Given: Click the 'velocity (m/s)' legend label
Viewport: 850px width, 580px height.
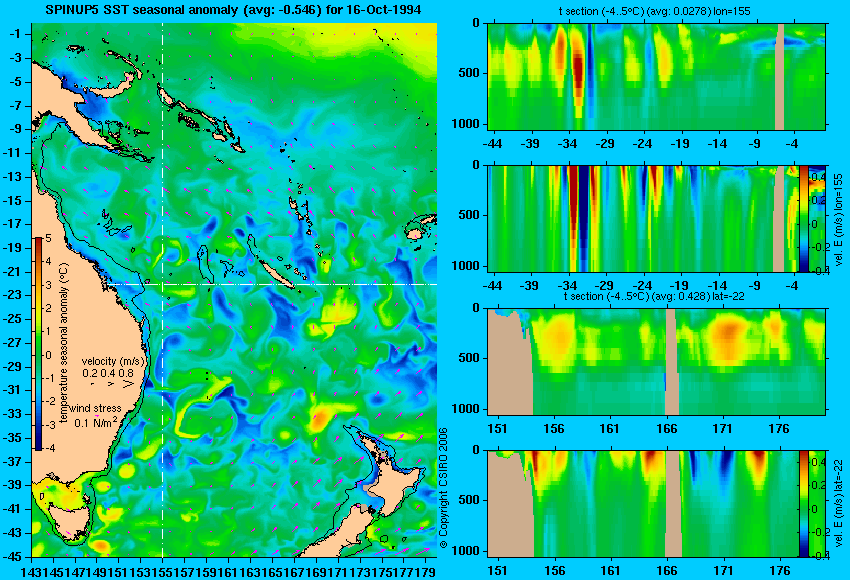Looking at the screenshot, I should click(113, 361).
